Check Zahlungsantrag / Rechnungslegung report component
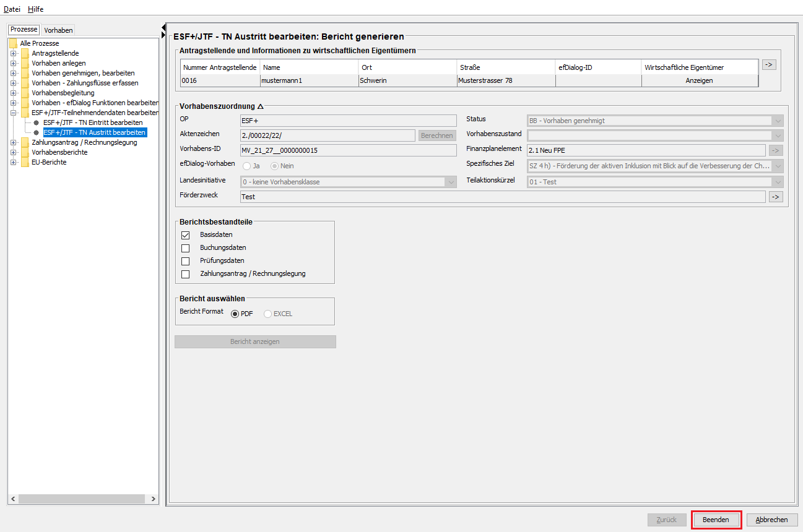Screen dimensions: 803x532 pyautogui.click(x=185, y=274)
